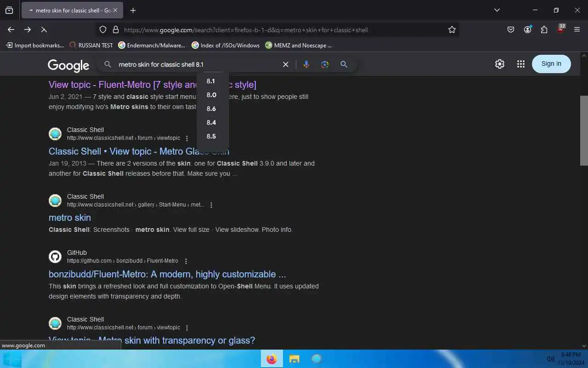Choose the 8.5 suggestion
Viewport: 588px width, 368px height.
213,136
